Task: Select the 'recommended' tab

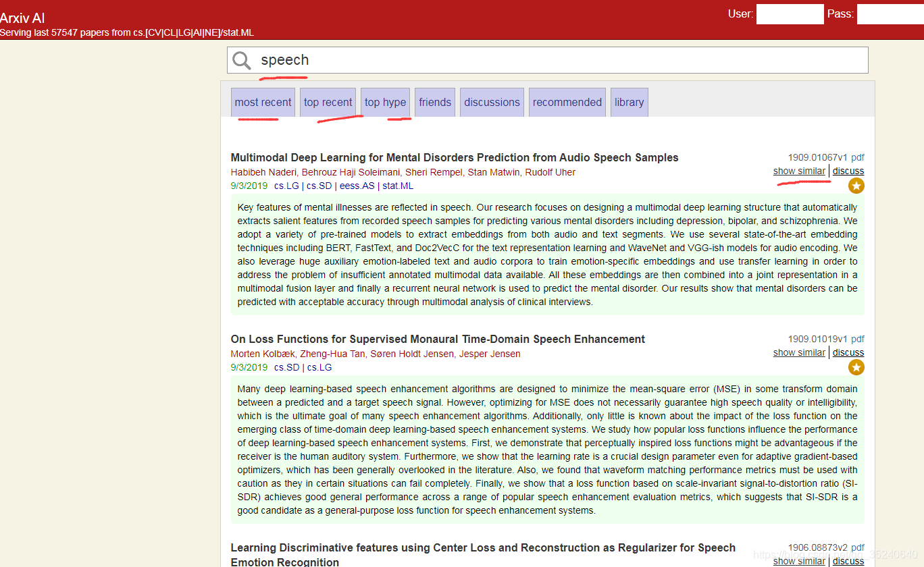Action: coord(567,103)
